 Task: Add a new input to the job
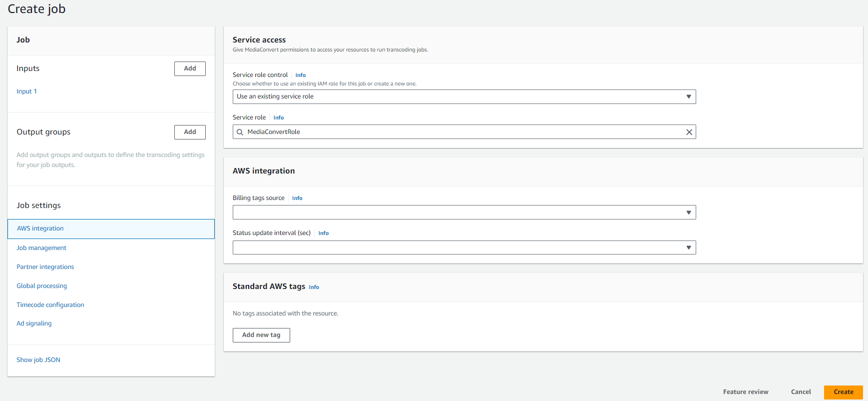pos(190,69)
